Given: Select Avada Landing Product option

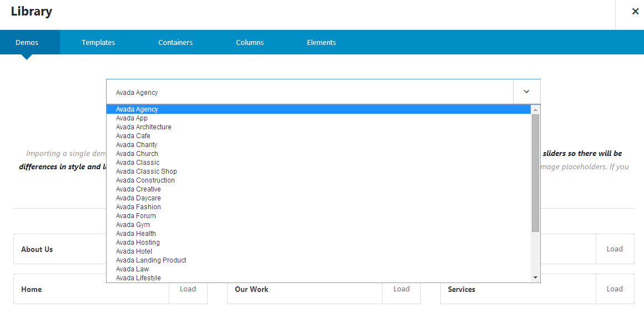Looking at the screenshot, I should (x=319, y=260).
